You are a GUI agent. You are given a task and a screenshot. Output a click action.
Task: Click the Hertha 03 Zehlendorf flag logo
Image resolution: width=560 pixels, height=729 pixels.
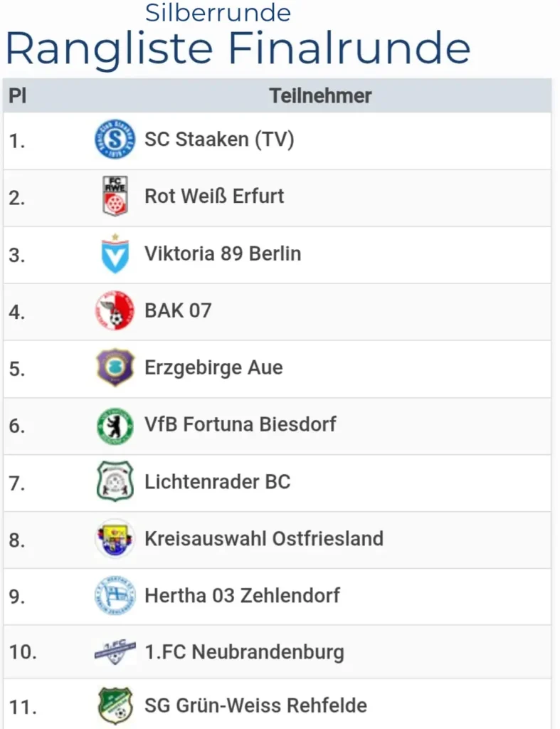click(x=115, y=596)
